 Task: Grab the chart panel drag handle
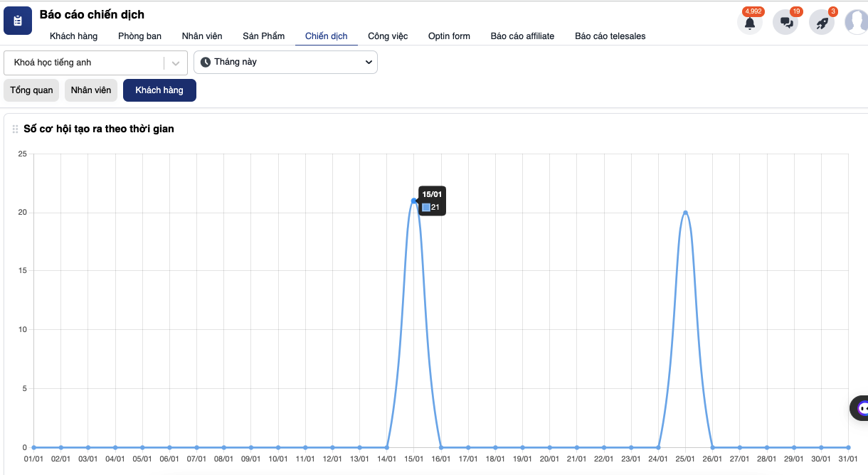coord(15,129)
